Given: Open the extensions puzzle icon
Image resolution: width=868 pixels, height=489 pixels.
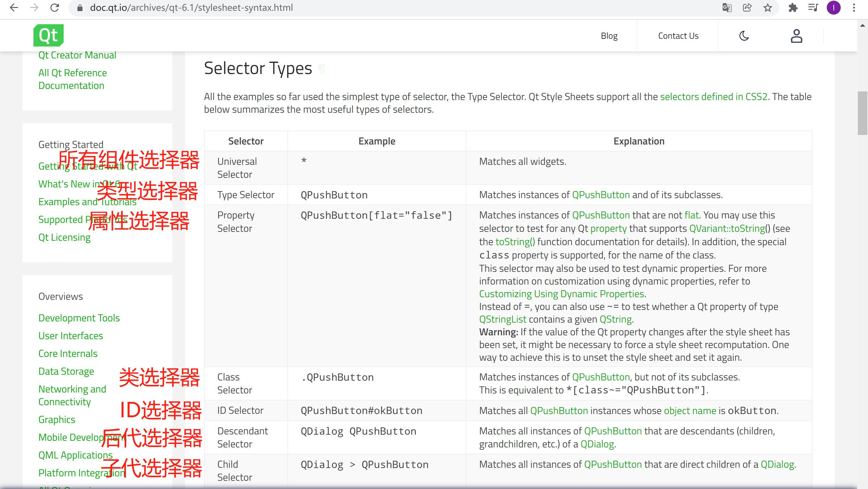Looking at the screenshot, I should coord(793,7).
